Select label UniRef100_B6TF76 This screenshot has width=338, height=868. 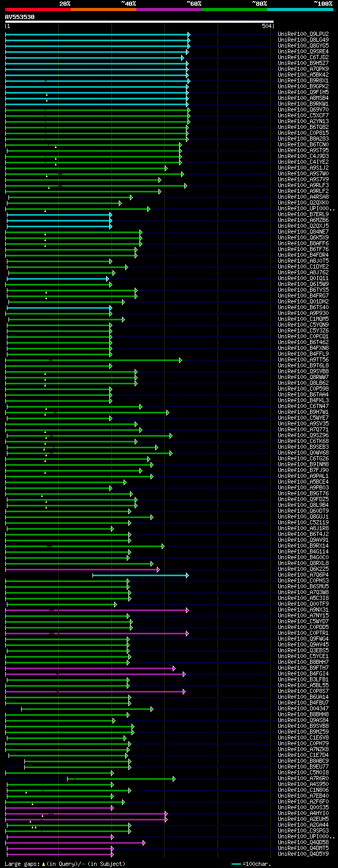[x=303, y=249]
